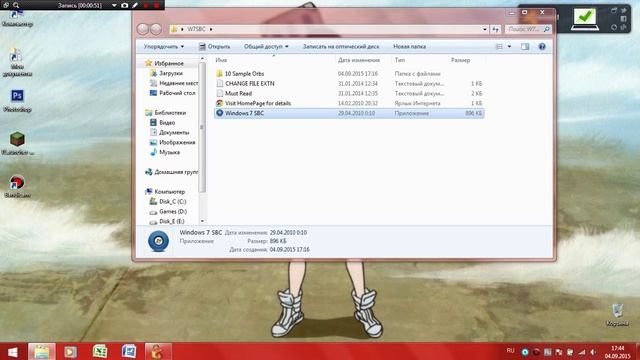Create a Новая папка (New folder)
The image size is (640, 360).
click(409, 47)
